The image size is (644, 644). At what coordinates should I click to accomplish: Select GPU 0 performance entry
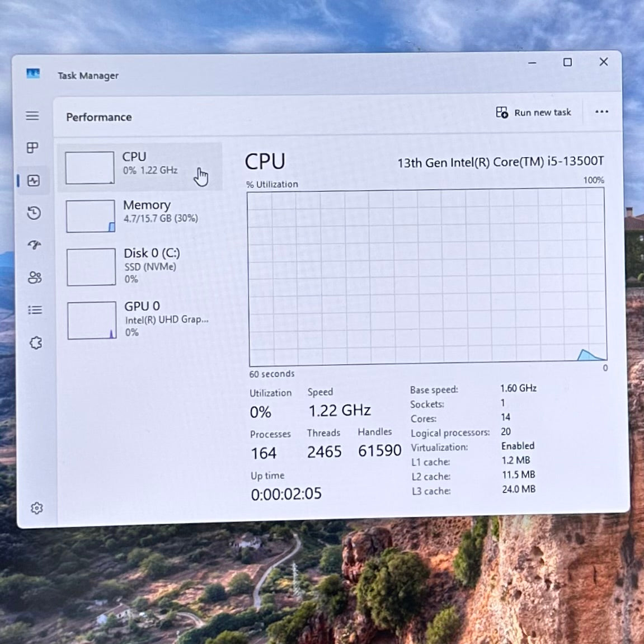click(x=142, y=319)
